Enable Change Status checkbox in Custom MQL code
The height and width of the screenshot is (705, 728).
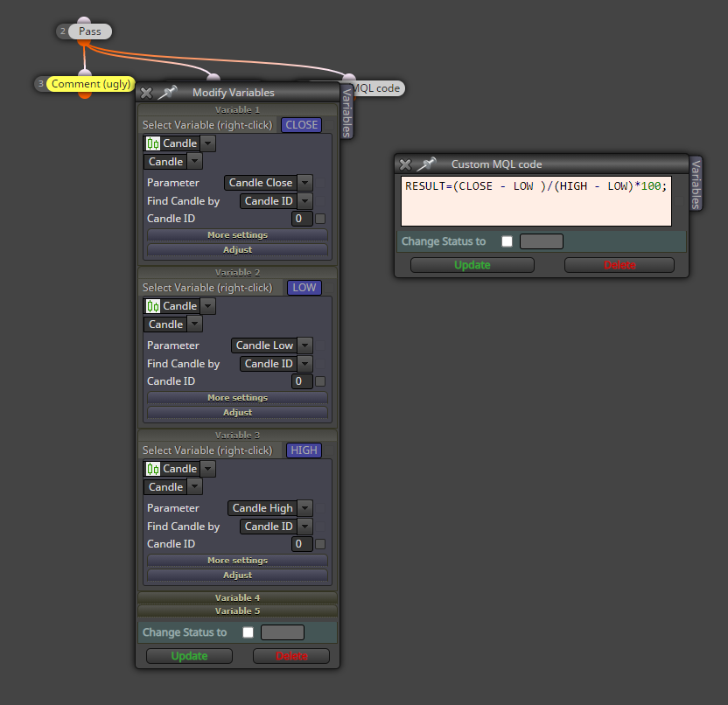click(507, 241)
